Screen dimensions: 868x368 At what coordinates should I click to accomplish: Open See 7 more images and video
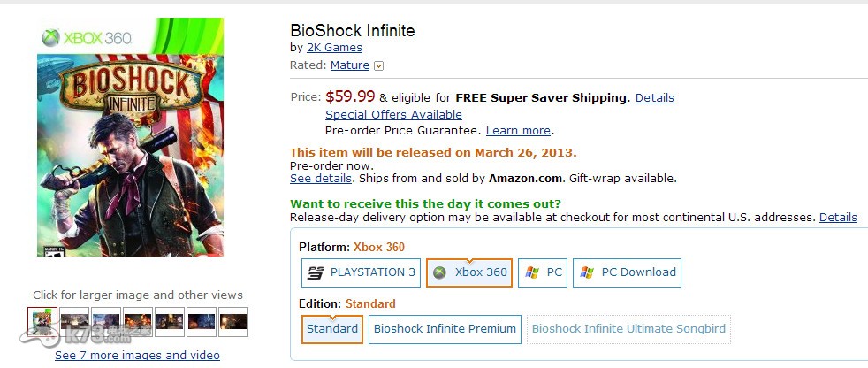(137, 355)
